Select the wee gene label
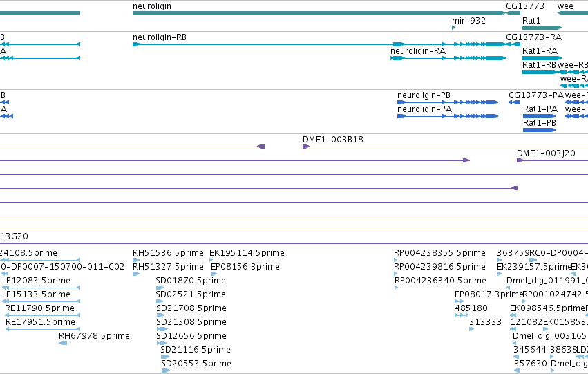 click(565, 6)
